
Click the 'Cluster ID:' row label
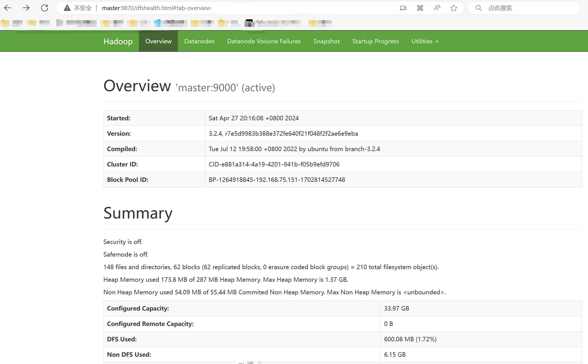click(122, 164)
